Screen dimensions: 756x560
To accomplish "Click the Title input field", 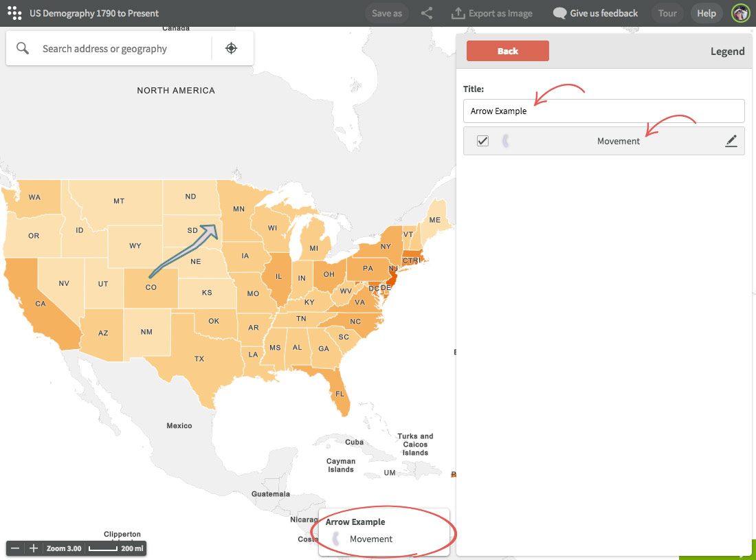I will click(603, 111).
